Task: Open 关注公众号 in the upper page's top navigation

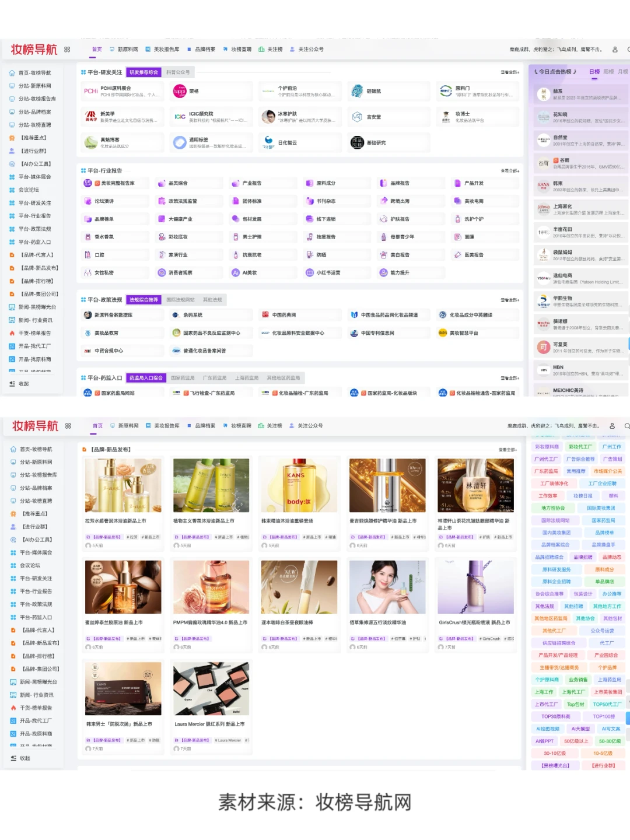Action: (x=307, y=50)
